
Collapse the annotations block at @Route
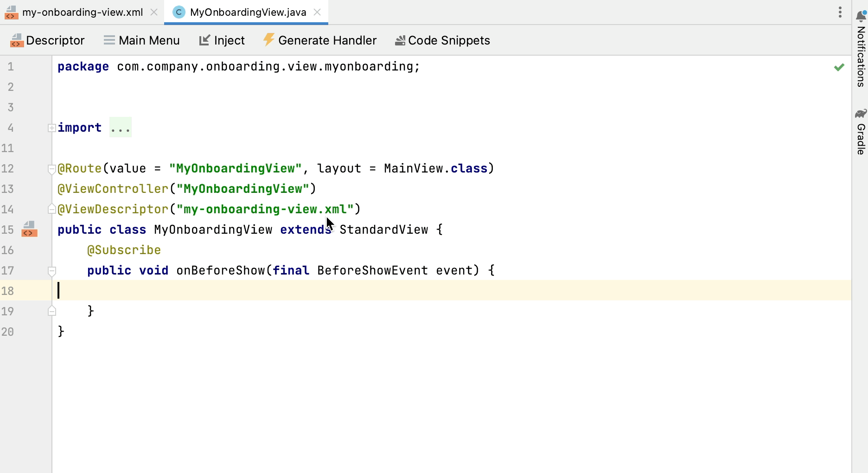(52, 169)
